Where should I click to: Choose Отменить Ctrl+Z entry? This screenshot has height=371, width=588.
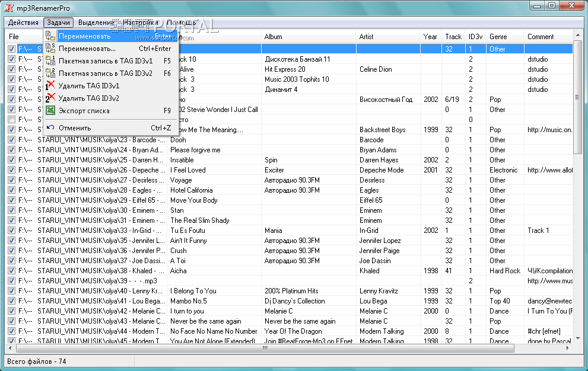(111, 128)
